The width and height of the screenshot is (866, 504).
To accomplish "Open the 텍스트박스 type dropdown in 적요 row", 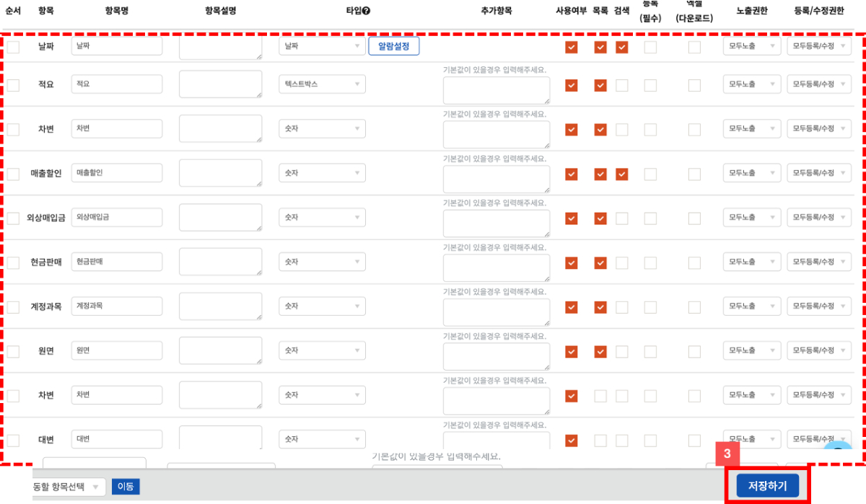I will click(322, 84).
